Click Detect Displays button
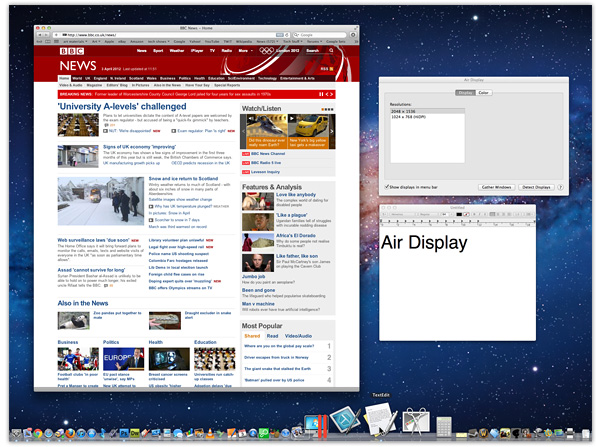596x447 pixels. coord(536,187)
